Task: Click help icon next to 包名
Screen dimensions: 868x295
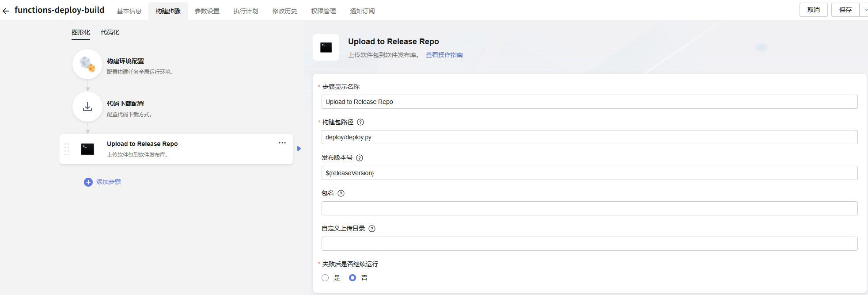Action: 341,193
